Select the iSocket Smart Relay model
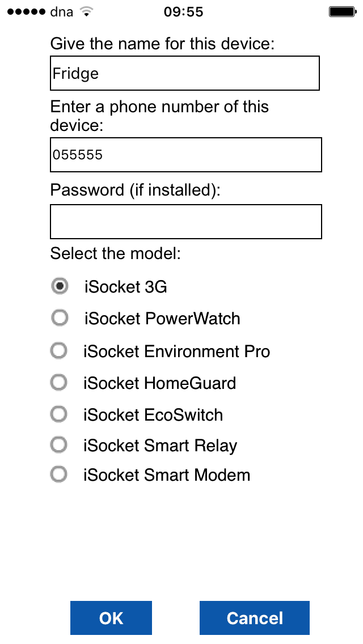This screenshot has width=363, height=644. [59, 445]
